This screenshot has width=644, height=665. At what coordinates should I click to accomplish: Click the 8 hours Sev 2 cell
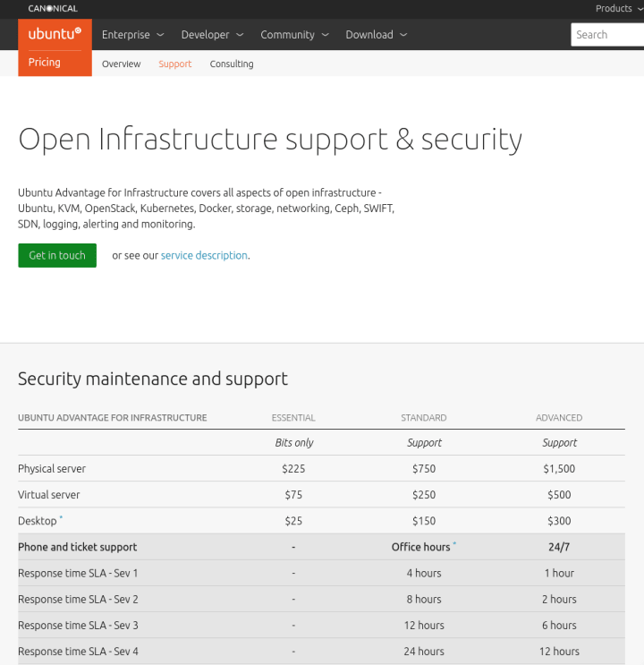click(424, 600)
